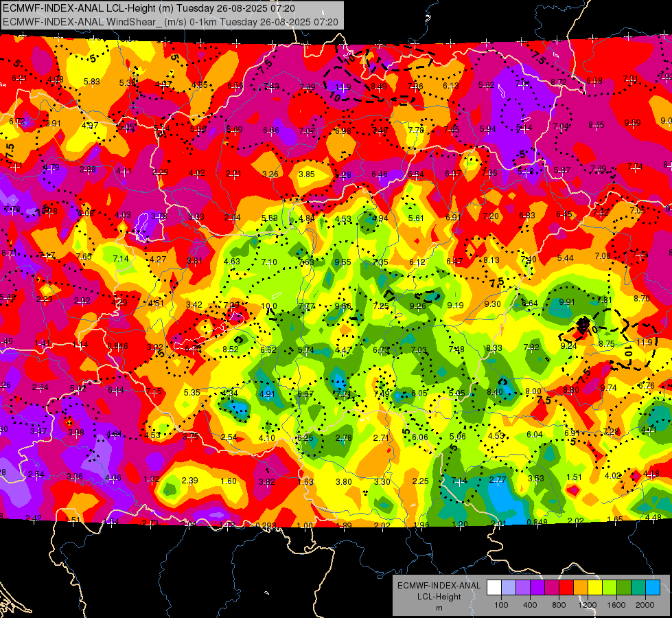Click the map value '5.61'
672x618 pixels.
pos(416,218)
